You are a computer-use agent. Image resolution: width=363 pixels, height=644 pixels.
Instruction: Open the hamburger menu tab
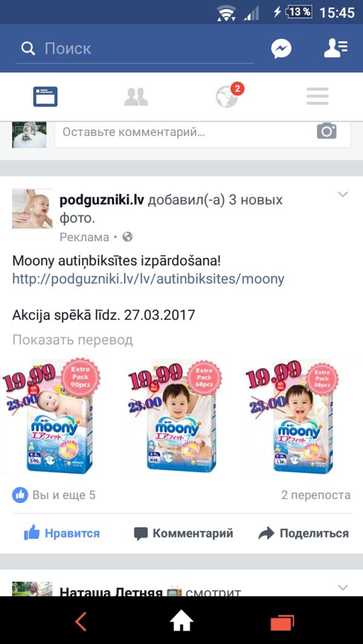tap(318, 97)
